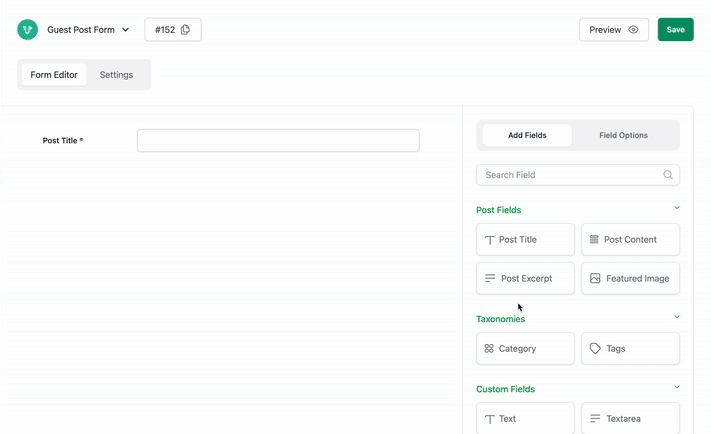The height and width of the screenshot is (434, 711).
Task: Add the Post Content field
Action: 630,239
